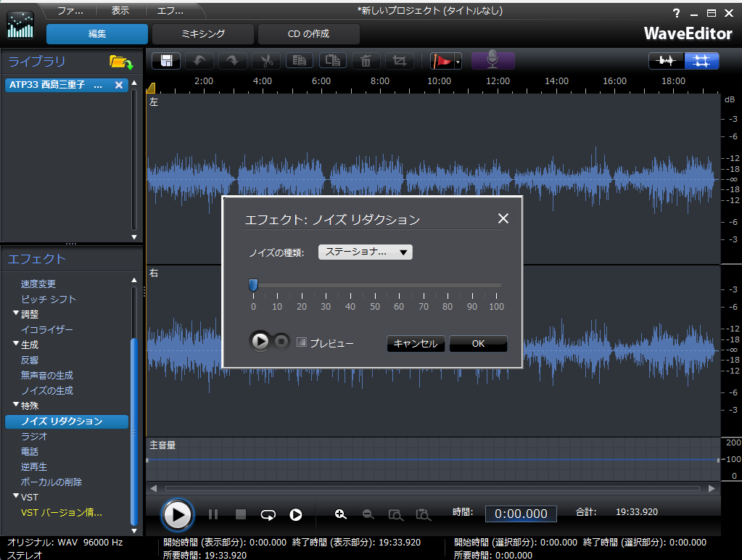The image size is (742, 560).
Task: Toggle the spectral frequency view button
Action: (x=701, y=62)
